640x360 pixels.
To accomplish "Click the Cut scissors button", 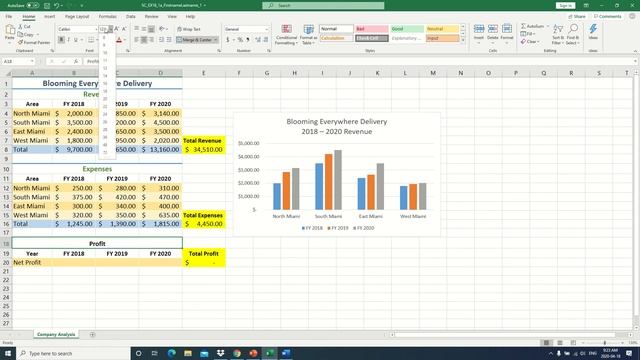I will pyautogui.click(x=24, y=27).
